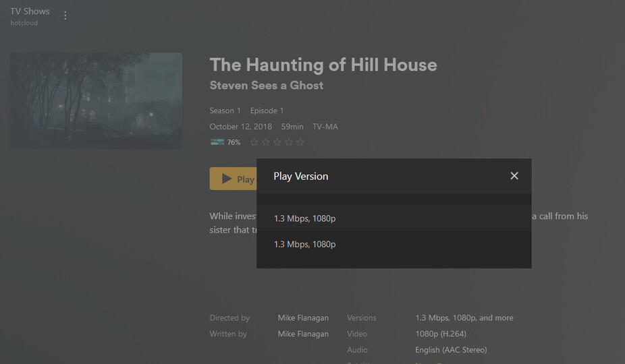Viewport: 625px width, 364px height.
Task: Click the hotcloud server label
Action: point(24,23)
